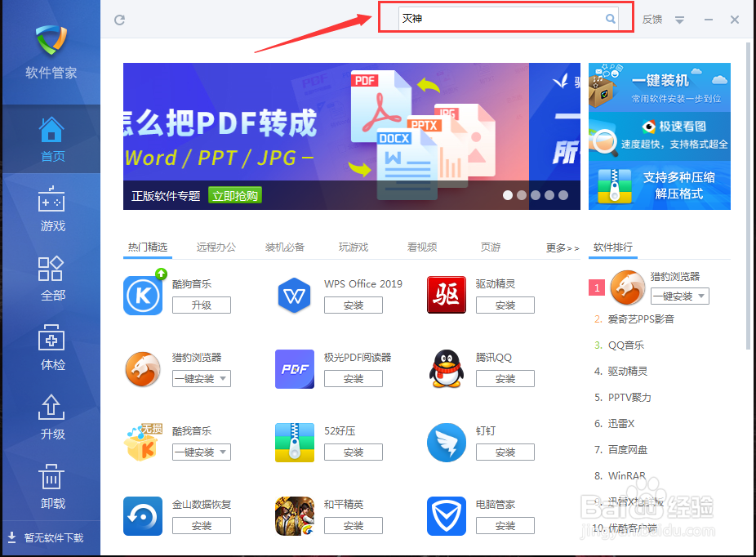The image size is (756, 557).
Task: Click the magnifier search icon
Action: tap(610, 19)
